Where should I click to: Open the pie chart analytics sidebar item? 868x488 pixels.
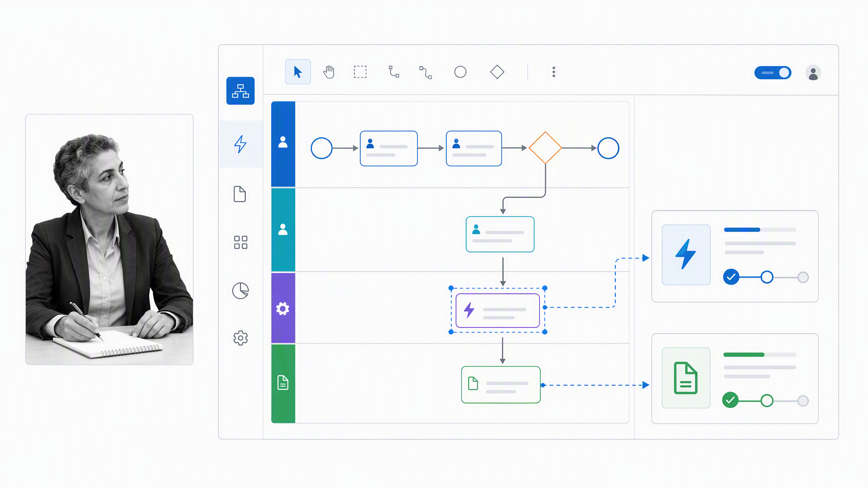tap(240, 291)
